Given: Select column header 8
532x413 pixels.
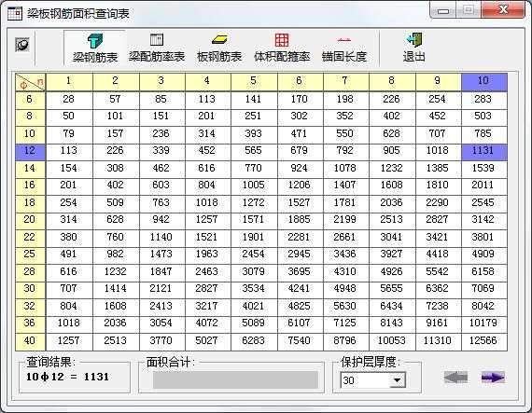Looking at the screenshot, I should [x=392, y=82].
